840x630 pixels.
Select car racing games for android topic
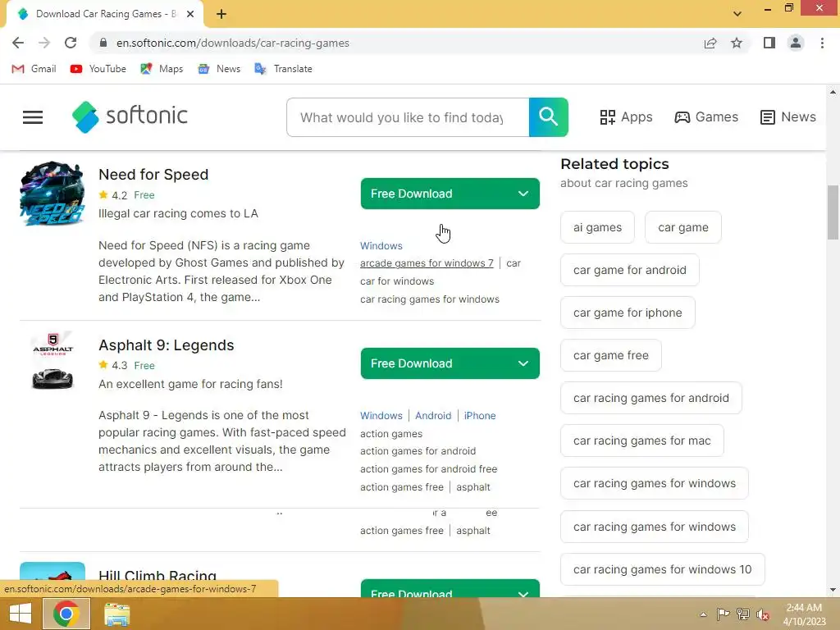[651, 398]
